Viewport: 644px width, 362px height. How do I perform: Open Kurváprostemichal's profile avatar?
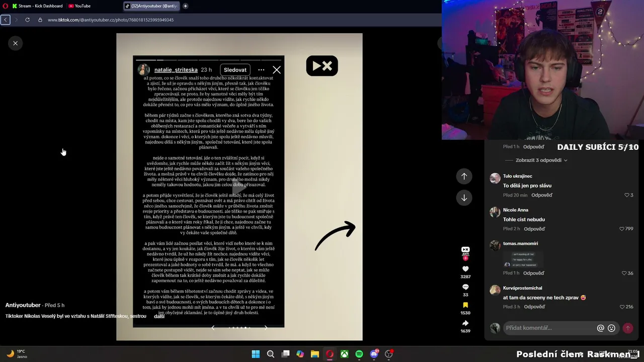coord(495,290)
